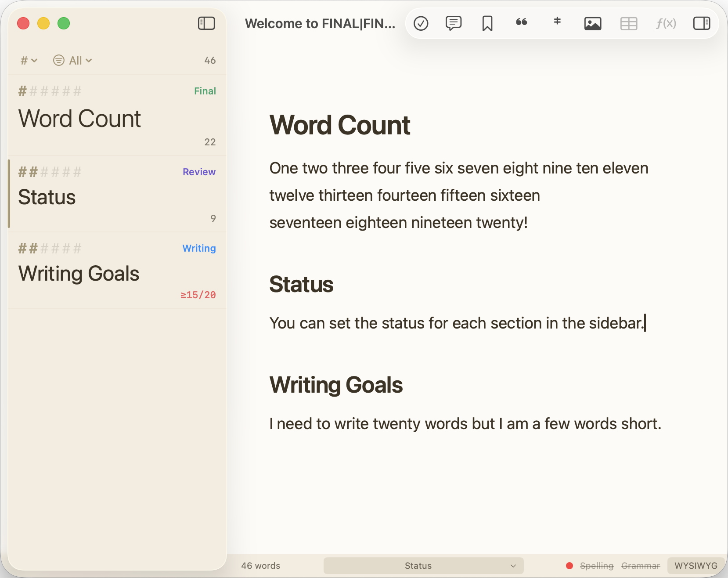Screen dimensions: 728x578
Task: Click the footnote dagger icon
Action: point(557,21)
